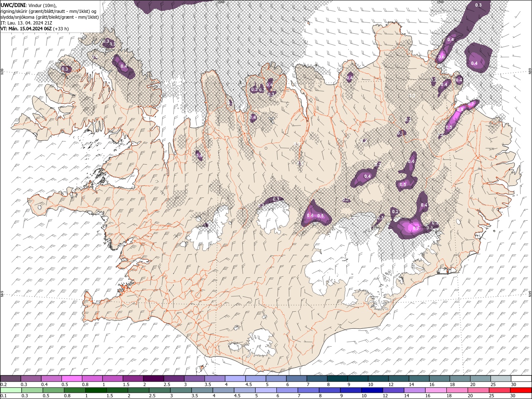Screen dimensions: 532x399
Task: Click the top-row pale gray swatch between 25 and 30
Action: pyautogui.click(x=501, y=379)
